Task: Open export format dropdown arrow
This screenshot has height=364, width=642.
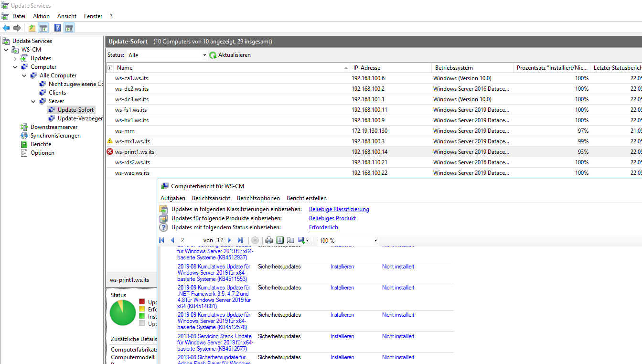Action: pos(308,241)
